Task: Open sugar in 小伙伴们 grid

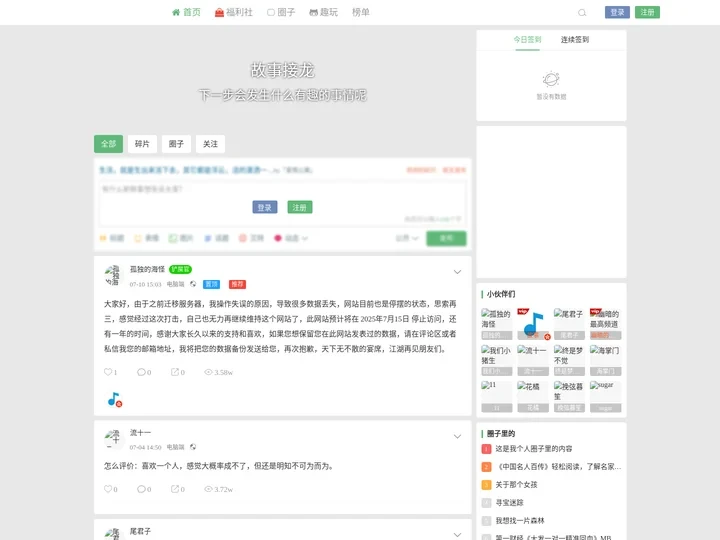Action: click(x=605, y=396)
